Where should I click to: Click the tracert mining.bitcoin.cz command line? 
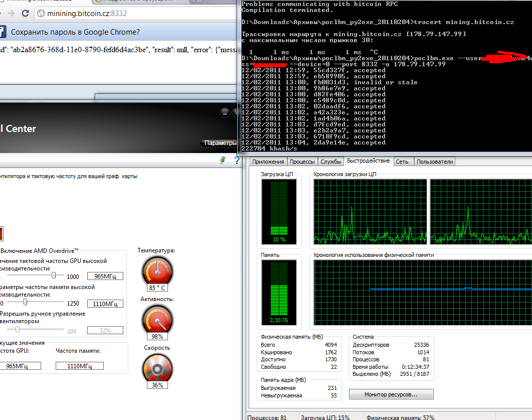(x=378, y=22)
